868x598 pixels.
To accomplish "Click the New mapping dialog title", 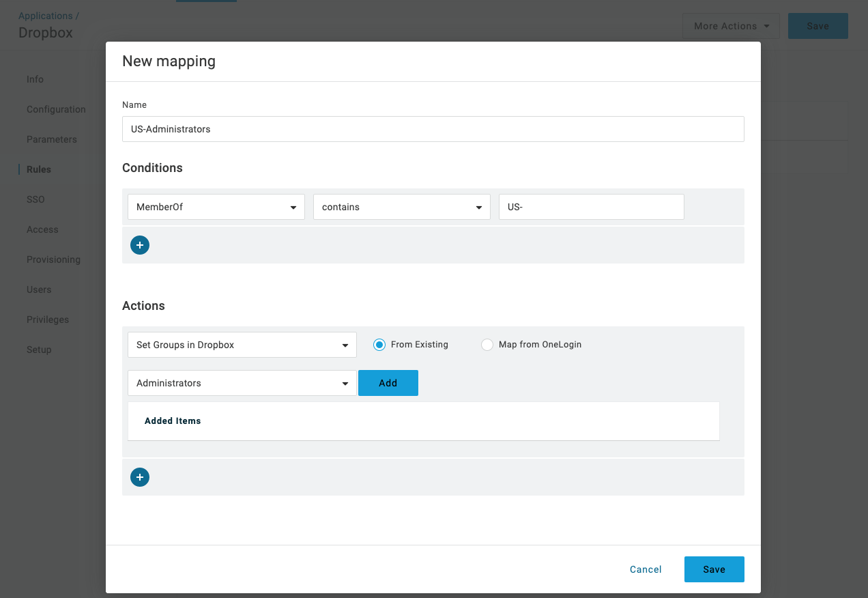I will [169, 61].
